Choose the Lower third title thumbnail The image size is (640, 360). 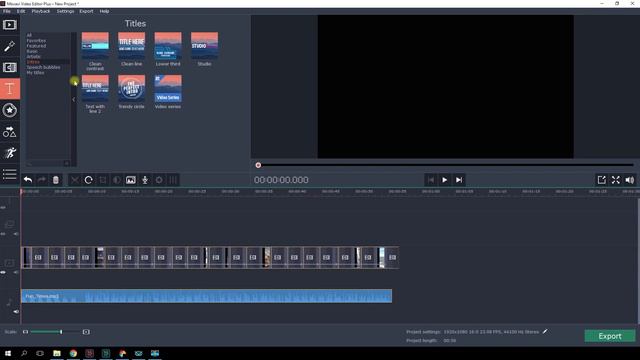point(168,46)
